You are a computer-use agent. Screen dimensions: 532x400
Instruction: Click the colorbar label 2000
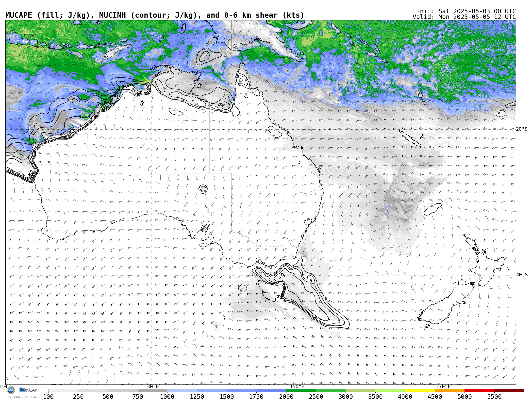pyautogui.click(x=286, y=397)
